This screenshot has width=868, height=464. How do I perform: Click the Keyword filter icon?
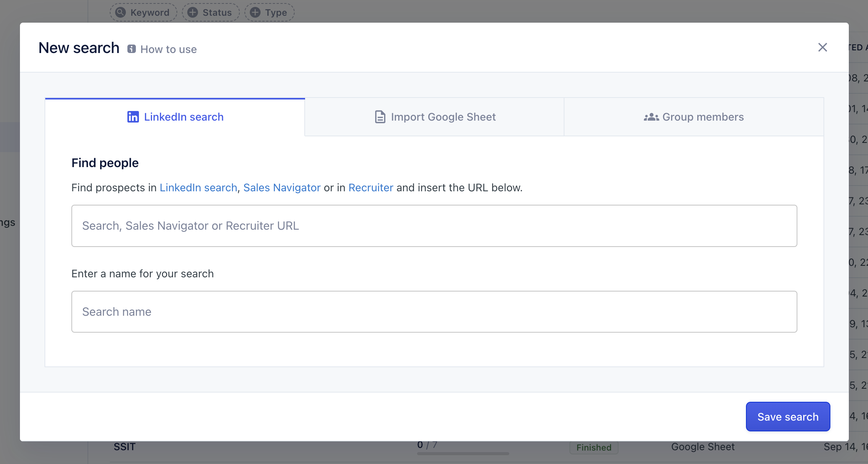pyautogui.click(x=142, y=12)
